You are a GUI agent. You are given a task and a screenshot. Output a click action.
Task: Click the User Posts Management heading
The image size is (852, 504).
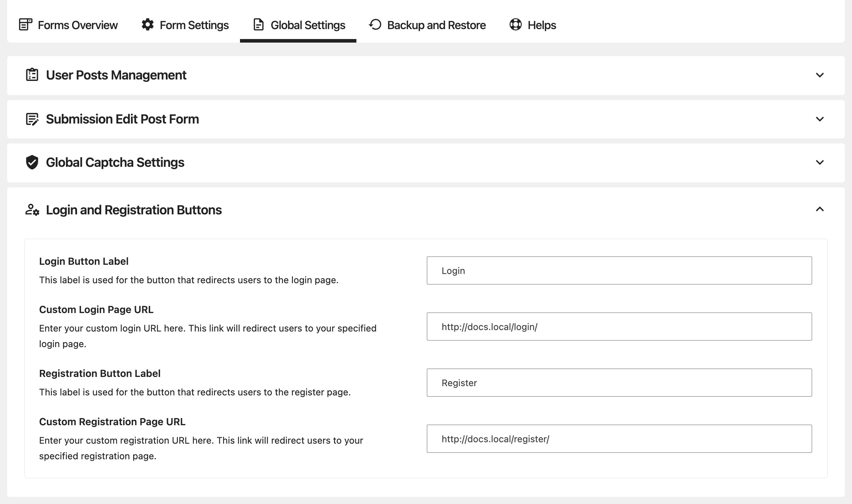coord(116,75)
